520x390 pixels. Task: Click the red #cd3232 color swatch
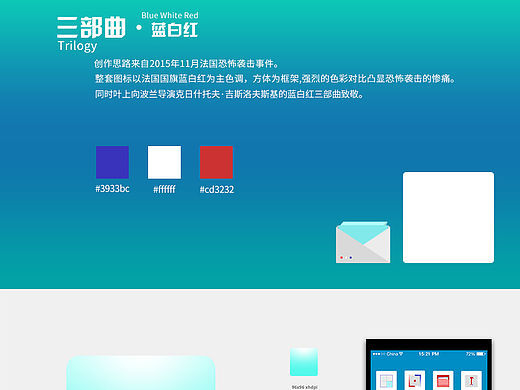[x=216, y=162]
